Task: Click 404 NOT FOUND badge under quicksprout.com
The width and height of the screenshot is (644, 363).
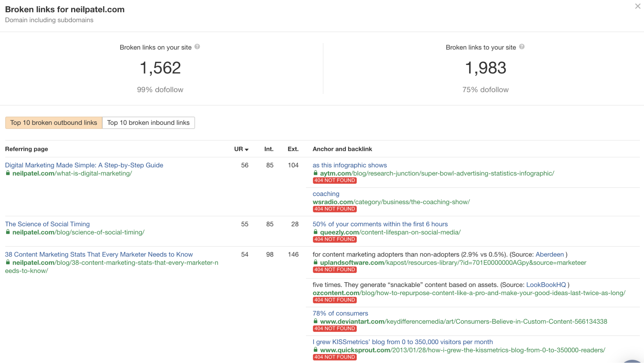Action: [x=334, y=357]
